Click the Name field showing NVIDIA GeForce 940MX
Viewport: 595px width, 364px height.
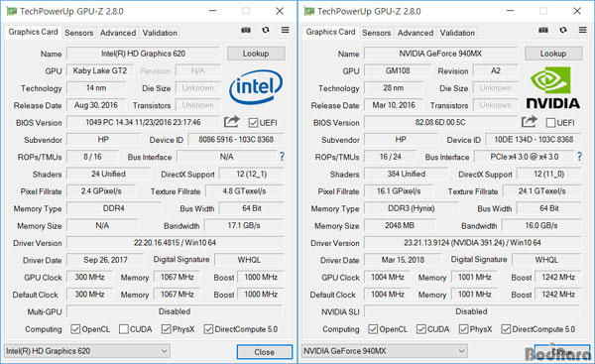(x=440, y=54)
